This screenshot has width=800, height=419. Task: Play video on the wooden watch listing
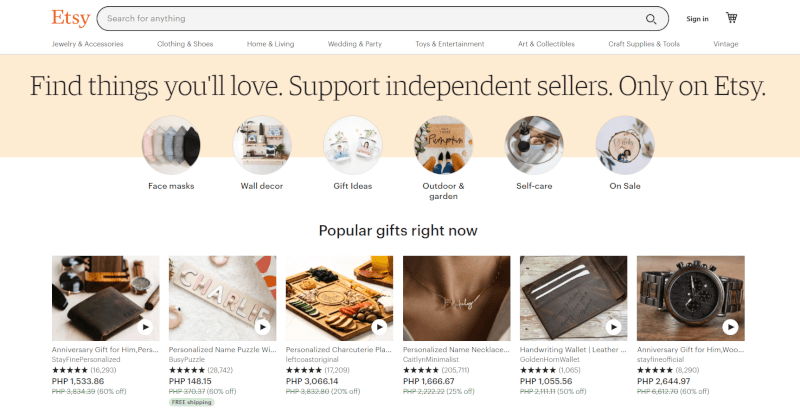731,327
